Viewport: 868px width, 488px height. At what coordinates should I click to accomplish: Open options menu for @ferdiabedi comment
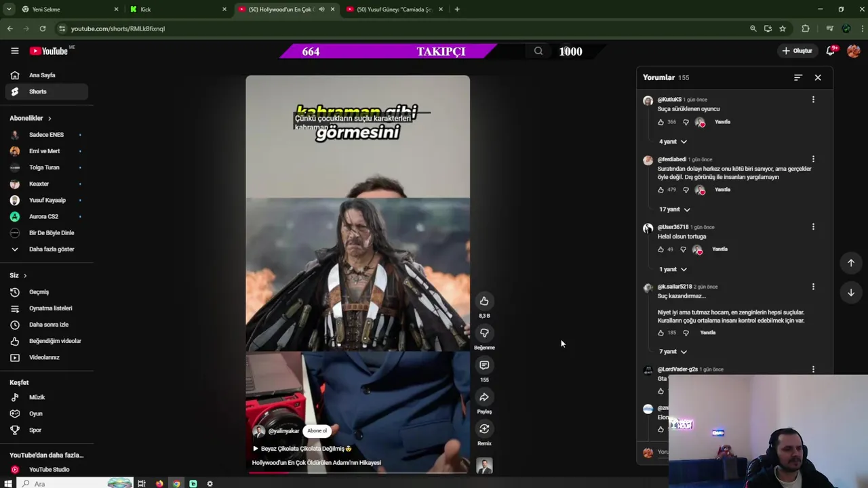point(813,159)
